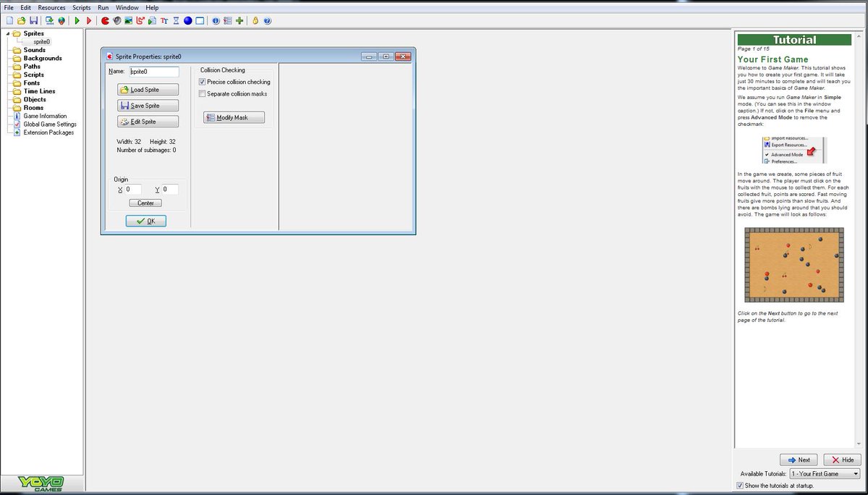Screen dimensions: 868x495
Task: Click the tutorial game preview image
Action: [x=794, y=264]
